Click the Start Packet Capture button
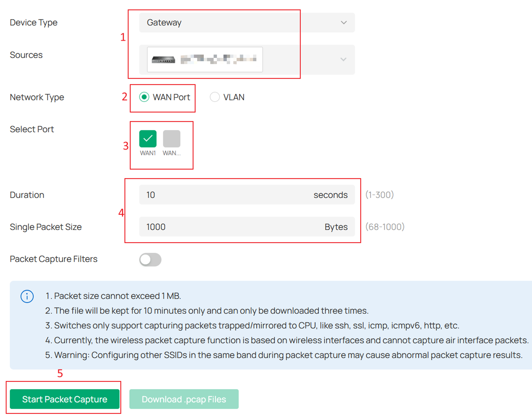This screenshot has width=532, height=420. (x=65, y=399)
